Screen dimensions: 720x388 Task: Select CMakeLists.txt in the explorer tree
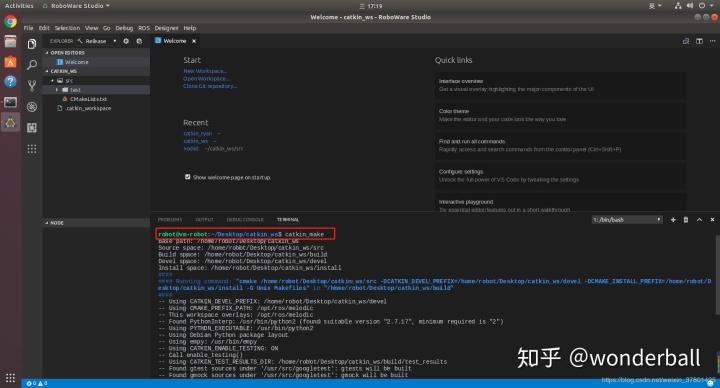tap(88, 99)
